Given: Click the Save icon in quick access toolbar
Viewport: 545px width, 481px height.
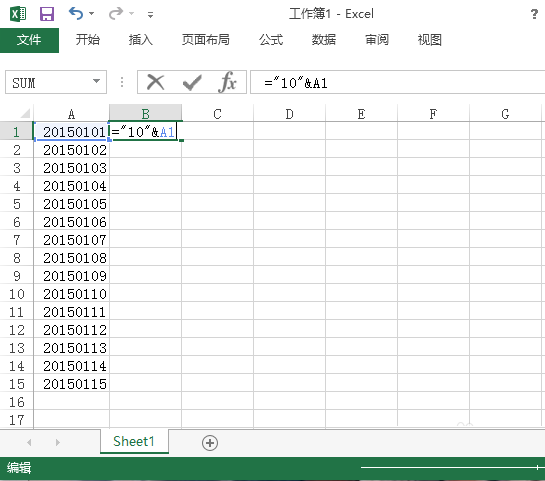Looking at the screenshot, I should click(47, 14).
